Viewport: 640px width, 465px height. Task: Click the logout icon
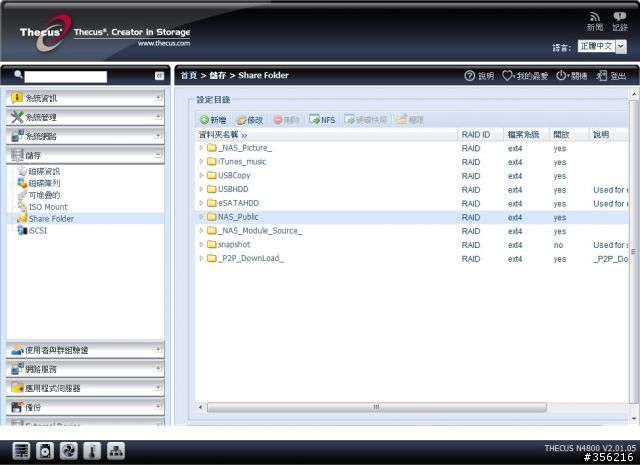coord(602,76)
